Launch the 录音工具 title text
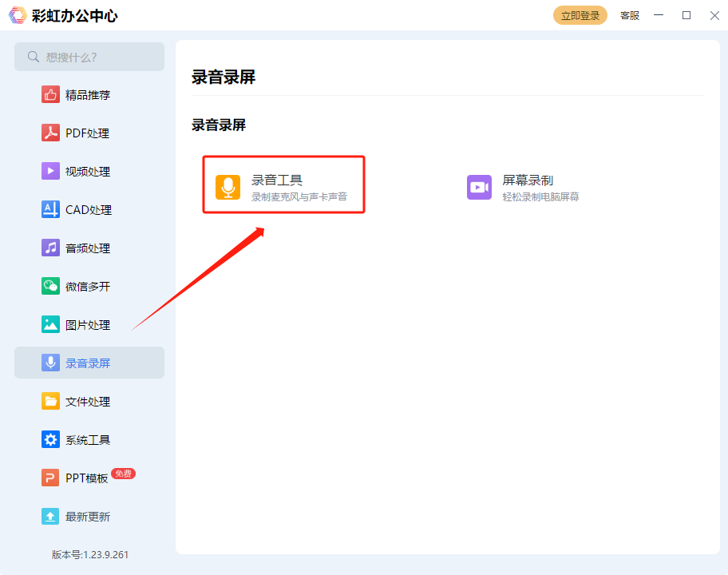The image size is (728, 575). pyautogui.click(x=277, y=180)
